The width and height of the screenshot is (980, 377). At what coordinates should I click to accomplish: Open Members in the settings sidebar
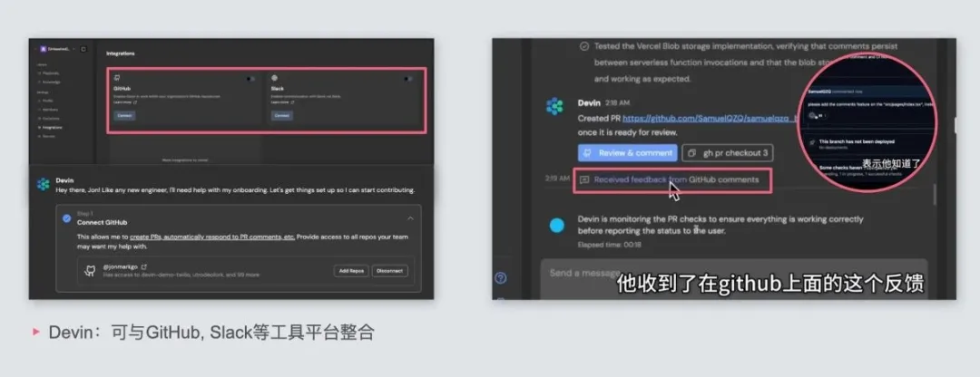pyautogui.click(x=49, y=109)
